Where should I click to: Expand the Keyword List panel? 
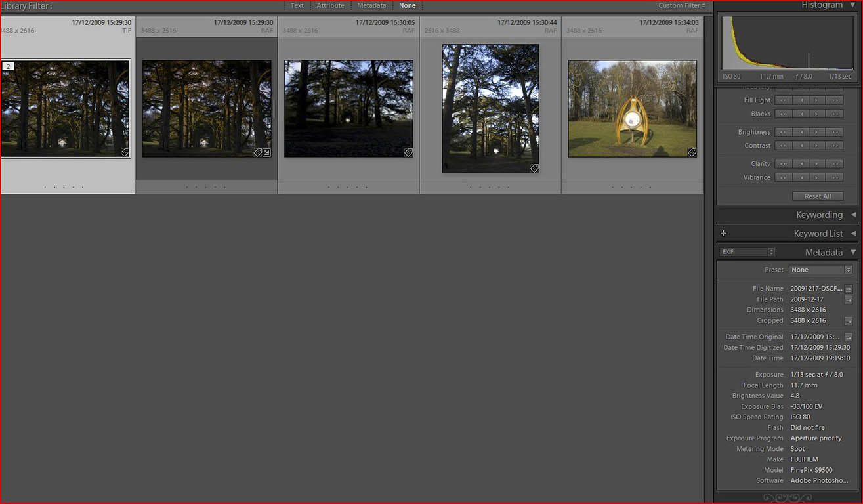pos(853,234)
